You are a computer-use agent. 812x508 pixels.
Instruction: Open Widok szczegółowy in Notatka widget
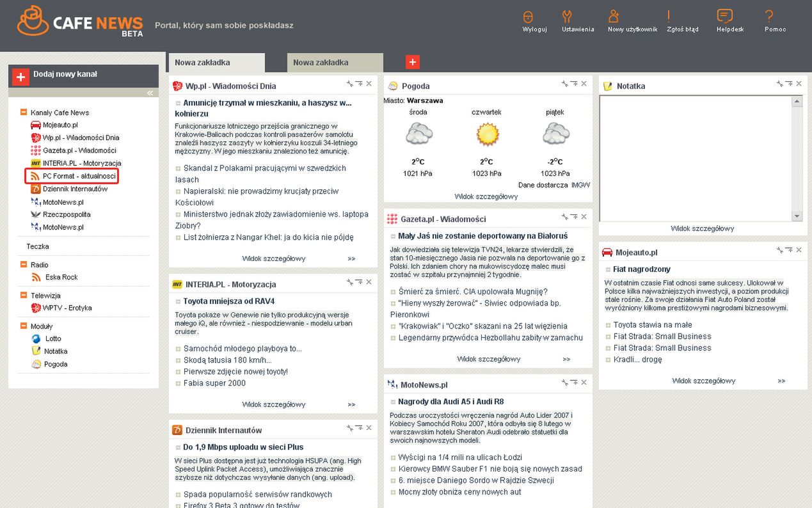703,228
